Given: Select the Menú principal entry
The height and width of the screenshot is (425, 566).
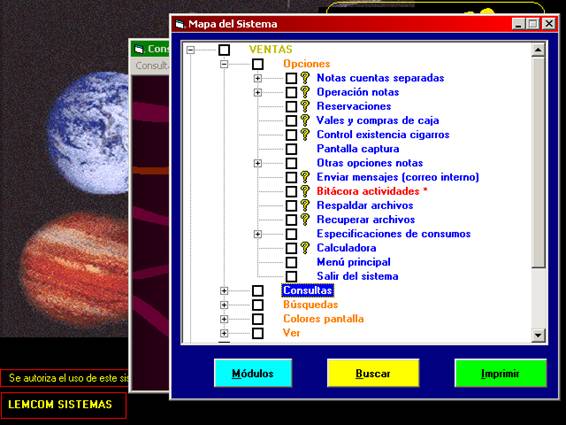Looking at the screenshot, I should coord(353,262).
